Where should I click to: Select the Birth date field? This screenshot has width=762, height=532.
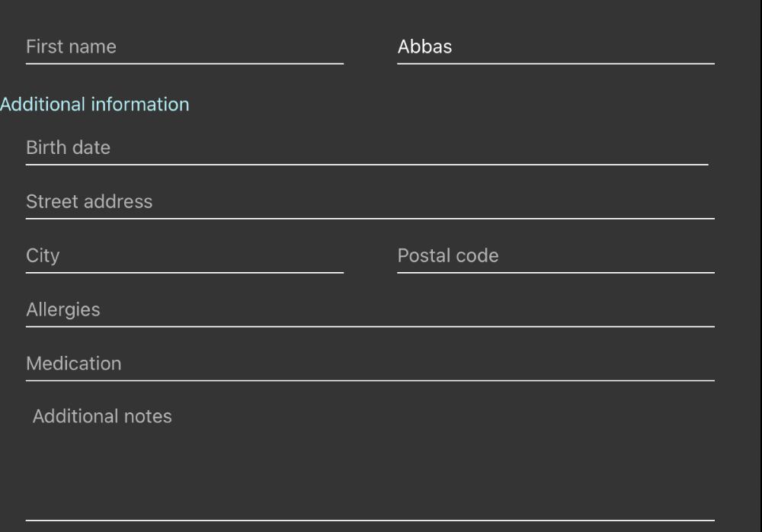tap(367, 148)
